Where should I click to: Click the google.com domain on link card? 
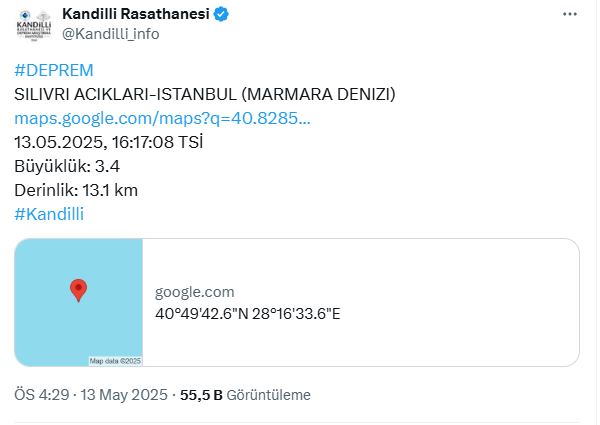[194, 292]
